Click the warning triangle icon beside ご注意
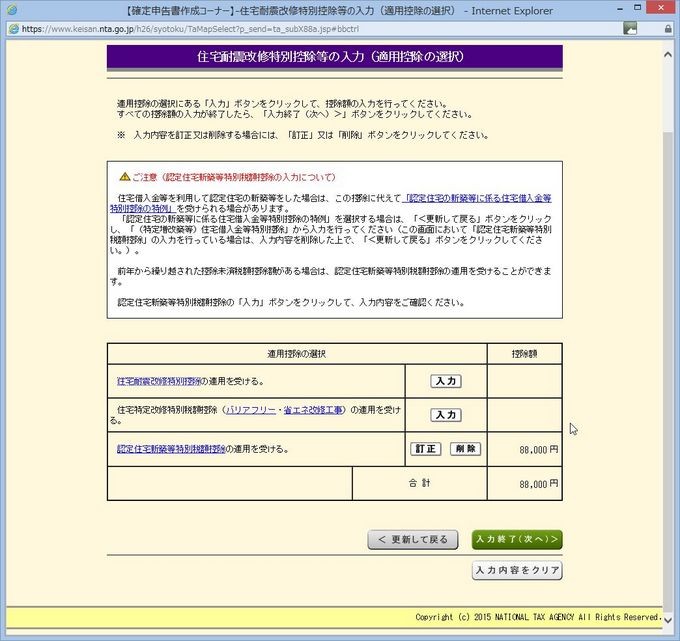This screenshot has height=641, width=680. 124,177
